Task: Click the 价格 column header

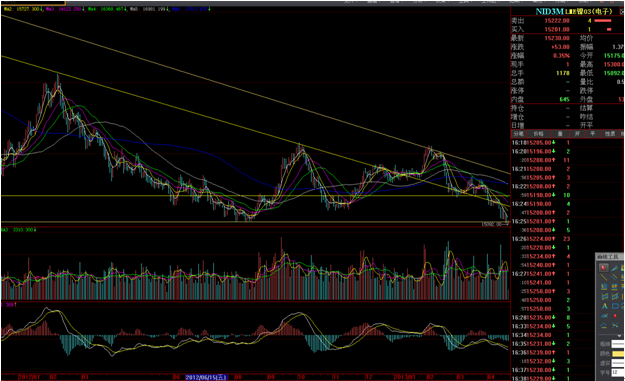Action: pyautogui.click(x=538, y=134)
